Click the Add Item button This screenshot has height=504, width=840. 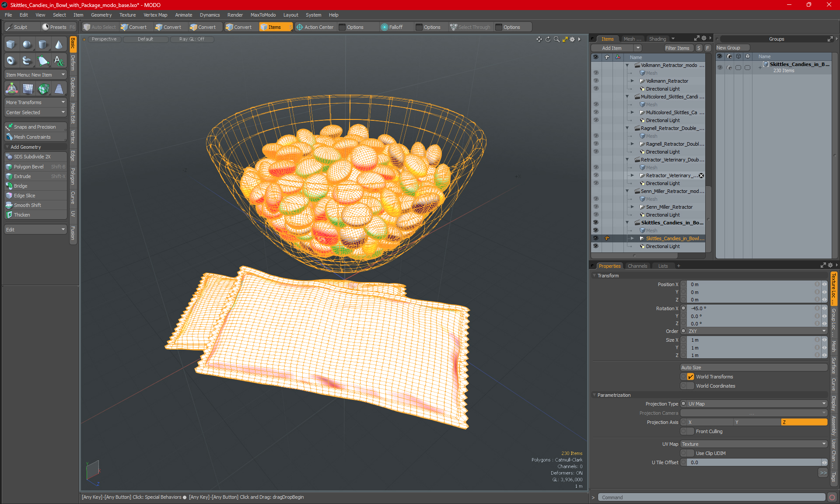pos(612,48)
